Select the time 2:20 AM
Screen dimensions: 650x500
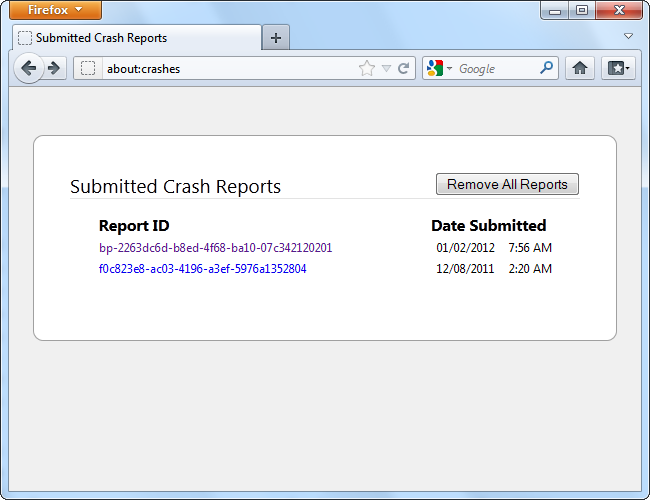530,269
